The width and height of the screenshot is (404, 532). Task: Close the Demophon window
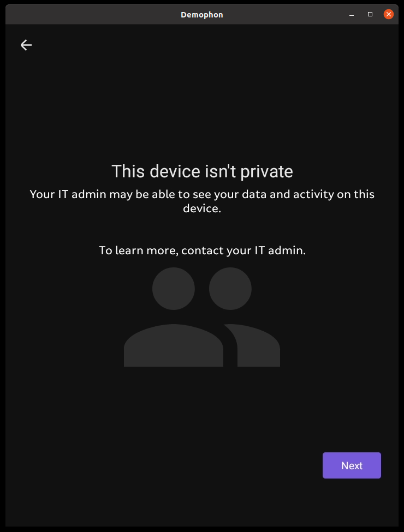388,14
